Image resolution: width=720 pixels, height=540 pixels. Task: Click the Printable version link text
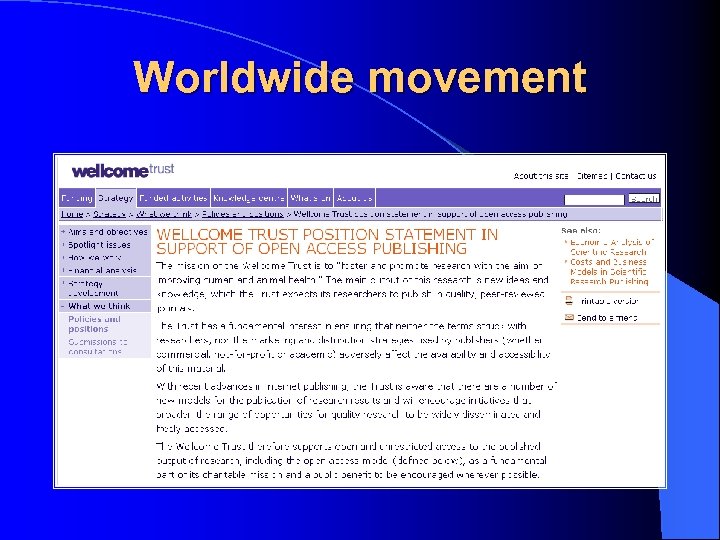click(x=609, y=301)
